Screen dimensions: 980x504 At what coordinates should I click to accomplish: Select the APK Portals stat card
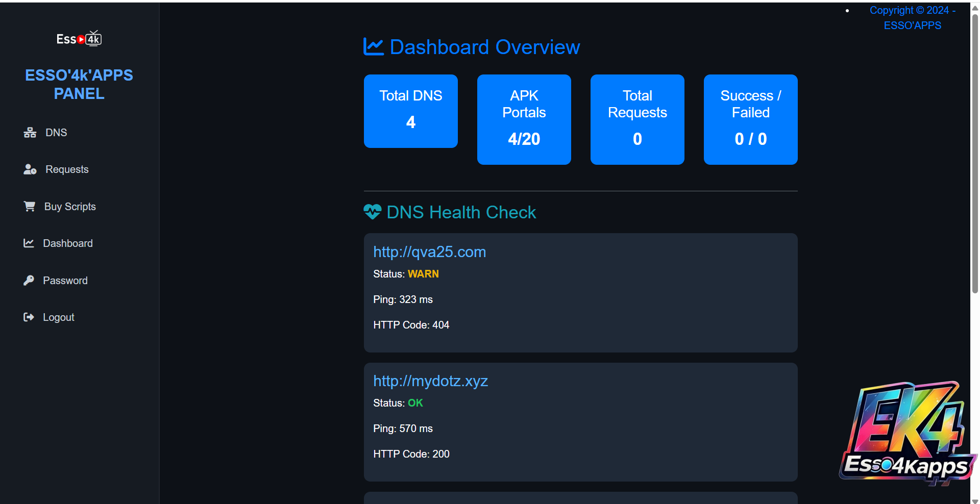click(x=524, y=119)
